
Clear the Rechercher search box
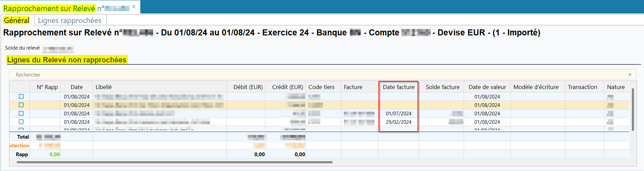(x=630, y=75)
